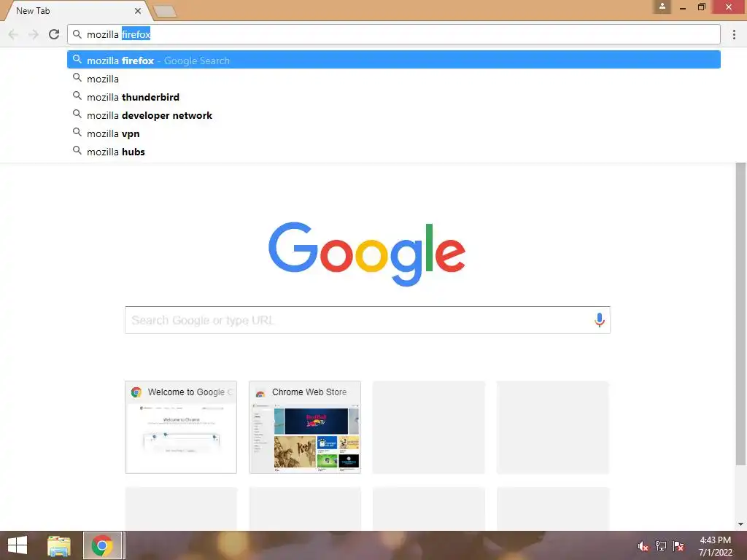Click the page's vertical scrollbar

[x=740, y=314]
